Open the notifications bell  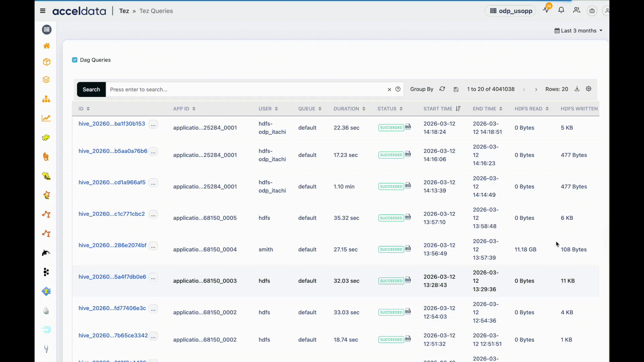(x=561, y=10)
